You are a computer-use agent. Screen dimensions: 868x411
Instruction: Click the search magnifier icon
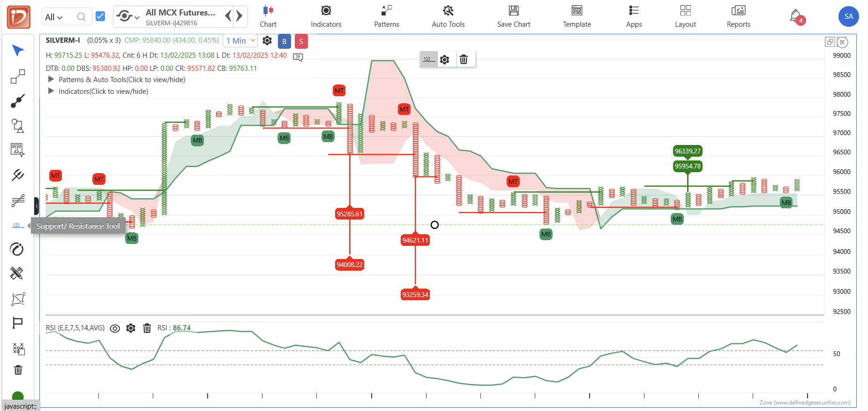click(x=81, y=17)
